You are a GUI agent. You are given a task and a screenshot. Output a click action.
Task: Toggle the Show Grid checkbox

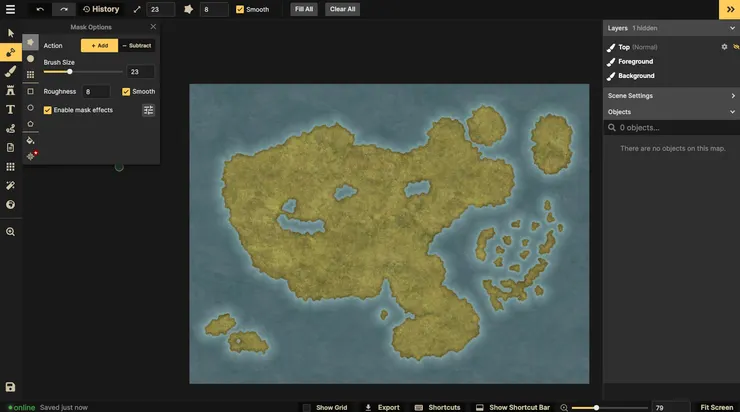[x=307, y=407]
